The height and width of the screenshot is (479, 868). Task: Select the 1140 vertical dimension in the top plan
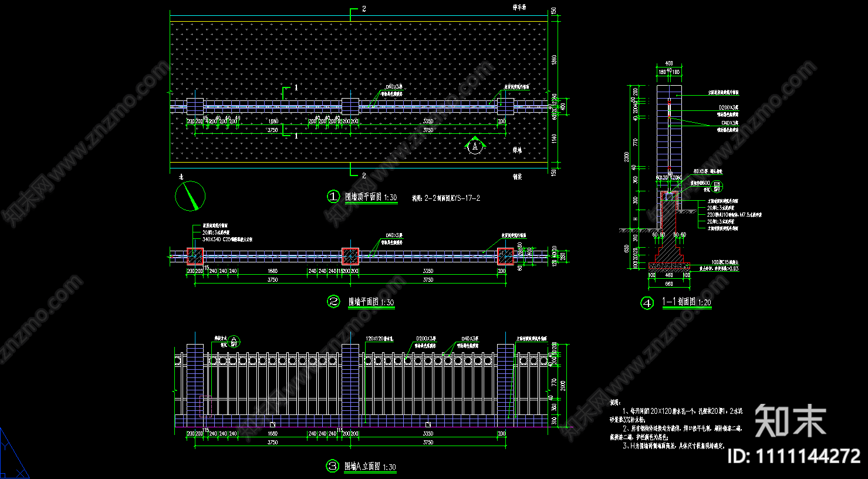[555, 139]
